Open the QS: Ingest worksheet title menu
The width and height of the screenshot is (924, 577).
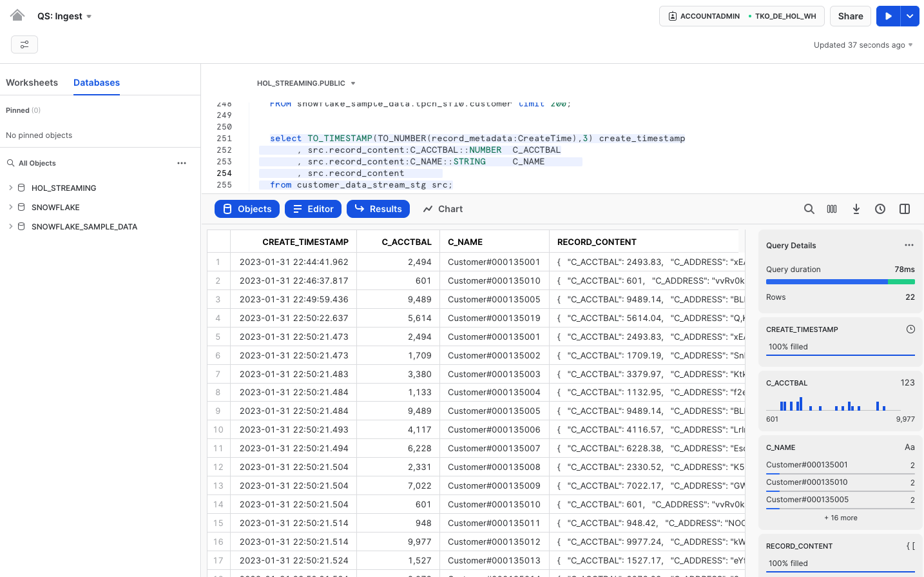coord(64,16)
